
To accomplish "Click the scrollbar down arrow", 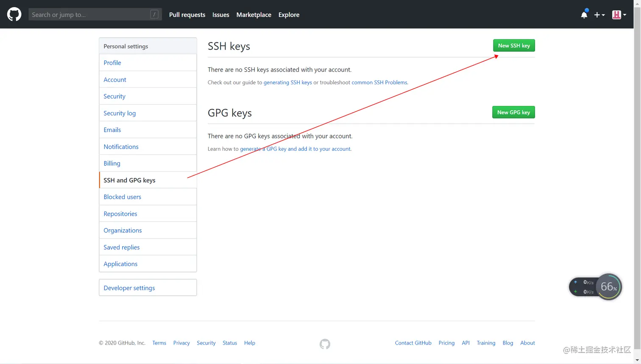I will coord(637,360).
